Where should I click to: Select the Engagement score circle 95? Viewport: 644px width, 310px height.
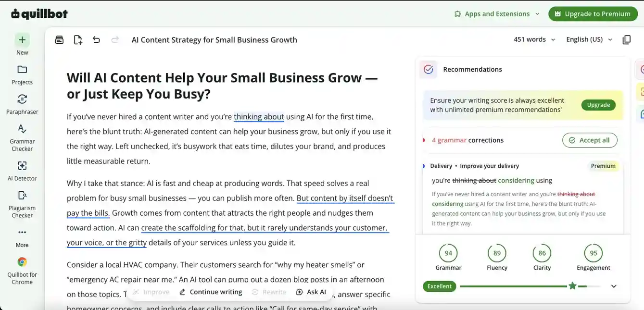tap(593, 253)
